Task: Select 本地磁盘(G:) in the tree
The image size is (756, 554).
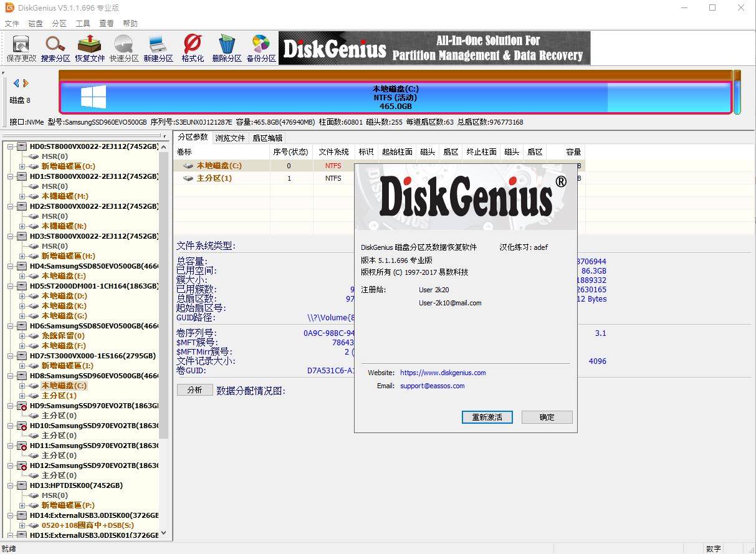Action: point(64,316)
